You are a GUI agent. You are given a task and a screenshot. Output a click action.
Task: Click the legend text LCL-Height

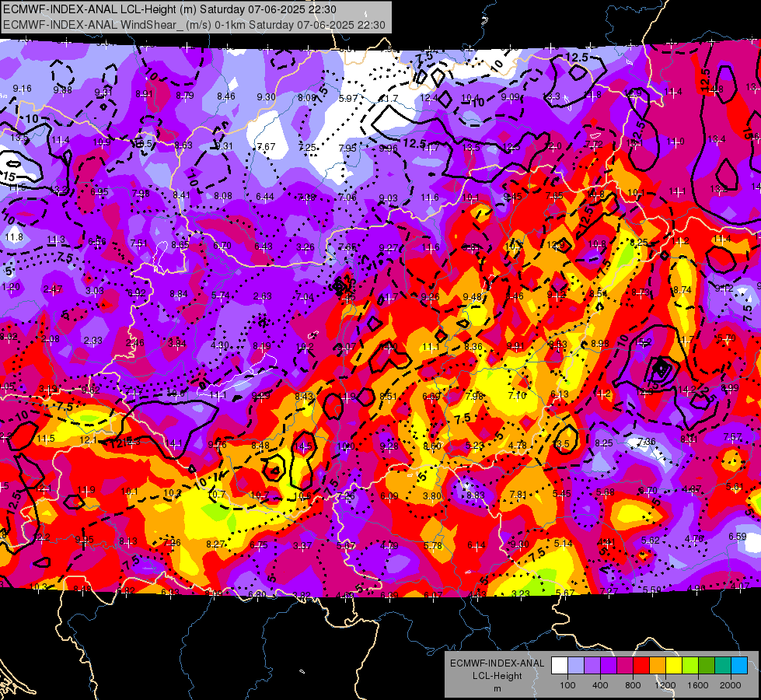click(497, 676)
